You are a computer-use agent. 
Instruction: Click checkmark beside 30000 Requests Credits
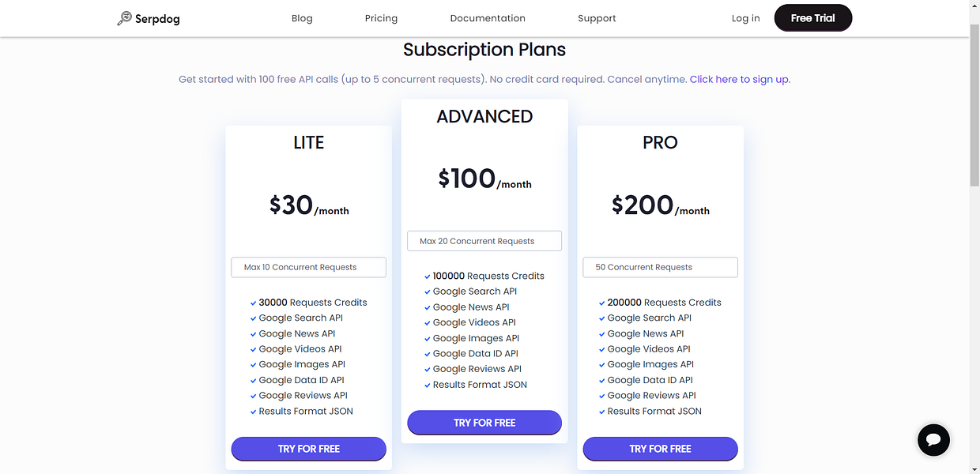tap(253, 303)
